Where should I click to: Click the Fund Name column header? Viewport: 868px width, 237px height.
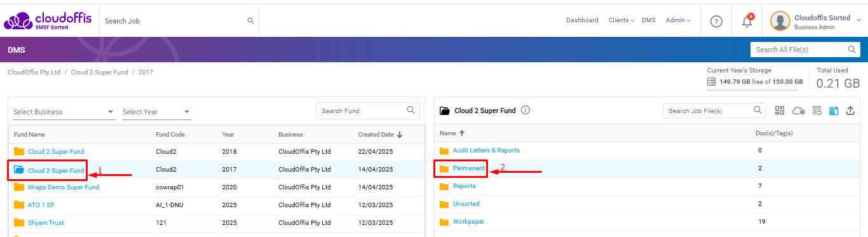[x=29, y=135]
